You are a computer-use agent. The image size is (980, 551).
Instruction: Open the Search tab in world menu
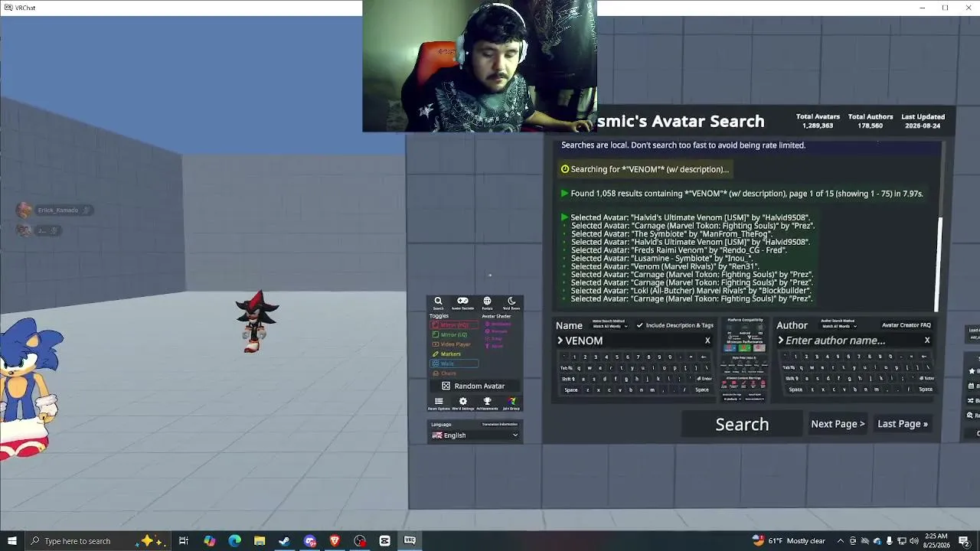[x=438, y=303]
